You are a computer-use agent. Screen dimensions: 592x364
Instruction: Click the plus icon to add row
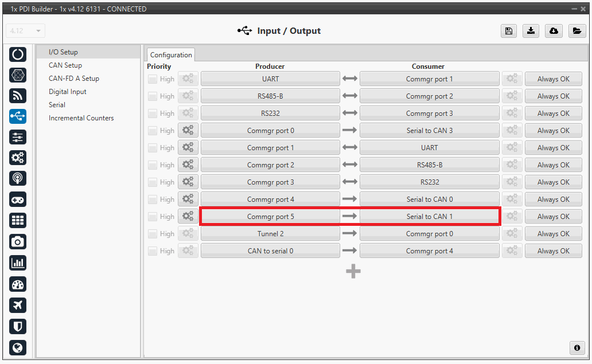[353, 272]
